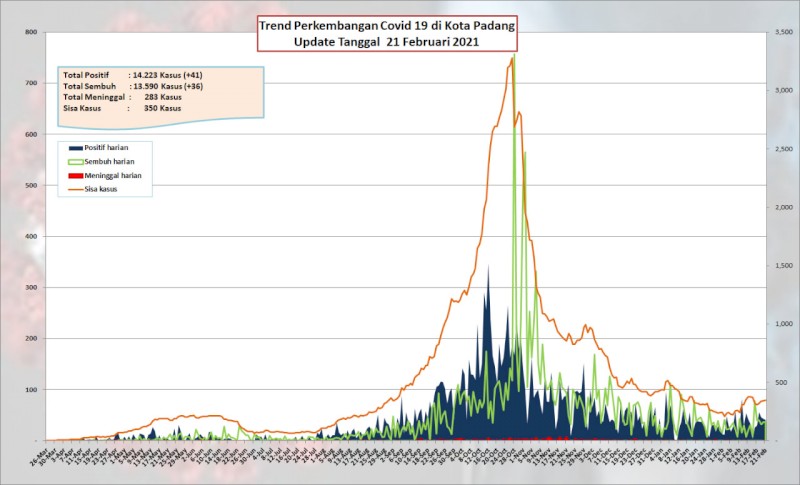Click the 800 label on left axis

(x=31, y=32)
